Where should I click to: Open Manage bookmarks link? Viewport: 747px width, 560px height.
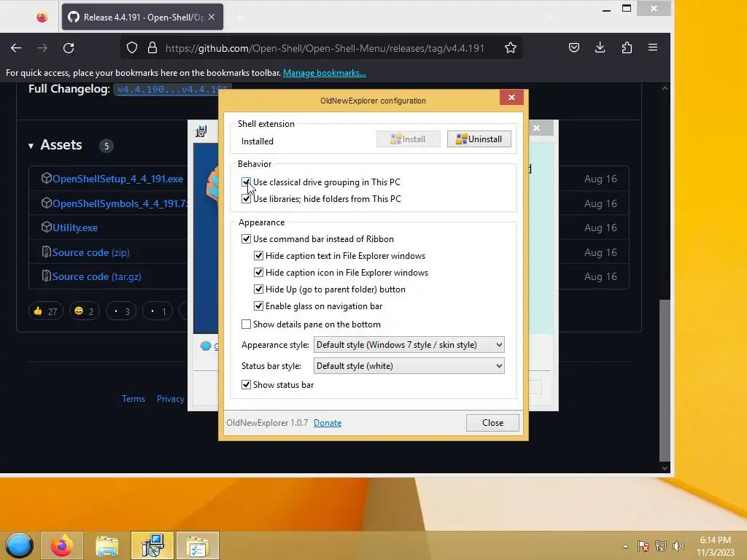[x=325, y=73]
